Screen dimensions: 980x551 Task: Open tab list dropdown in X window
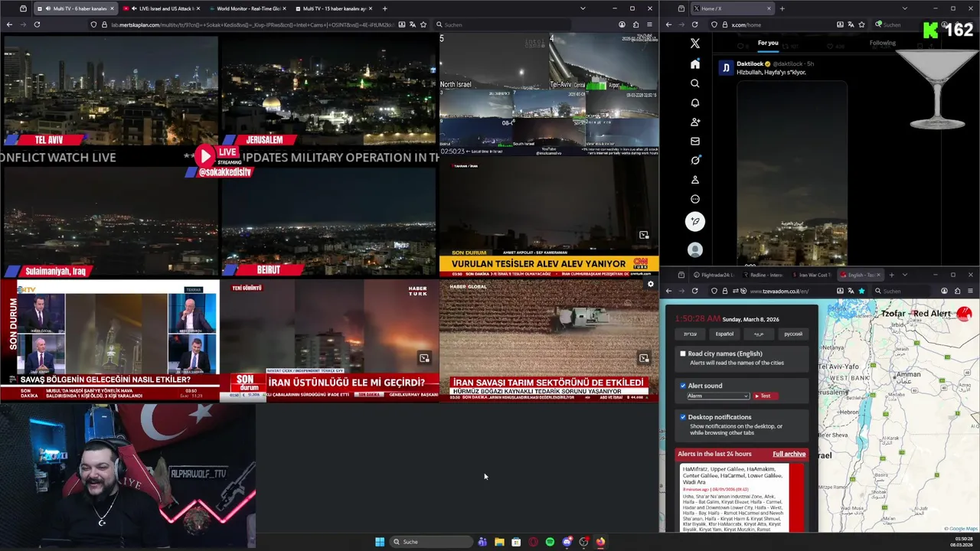pyautogui.click(x=904, y=8)
